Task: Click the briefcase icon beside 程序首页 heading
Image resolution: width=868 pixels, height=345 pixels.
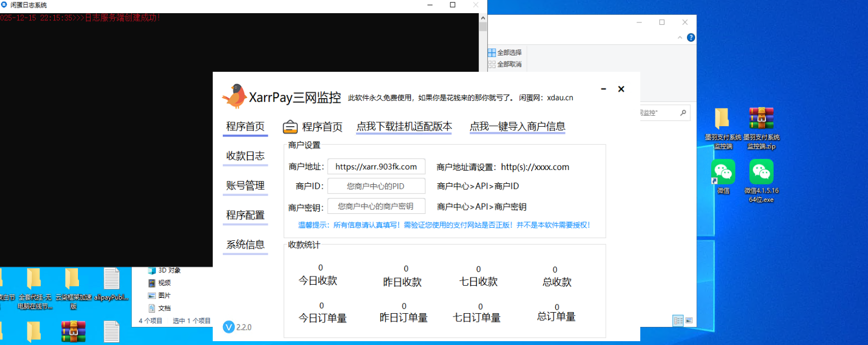Action: tap(290, 127)
